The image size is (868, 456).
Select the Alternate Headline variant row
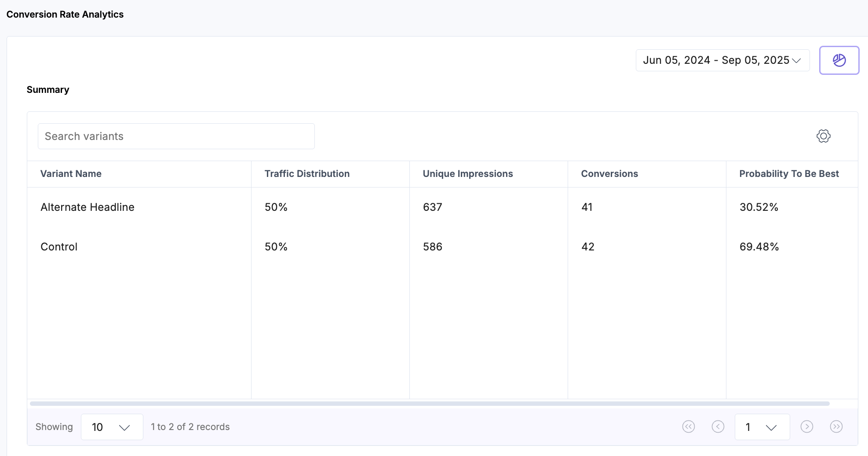[88, 207]
